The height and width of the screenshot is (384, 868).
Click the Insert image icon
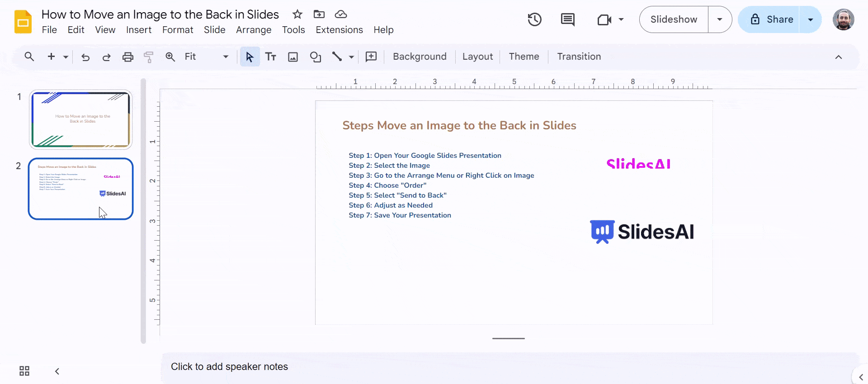[x=293, y=57]
